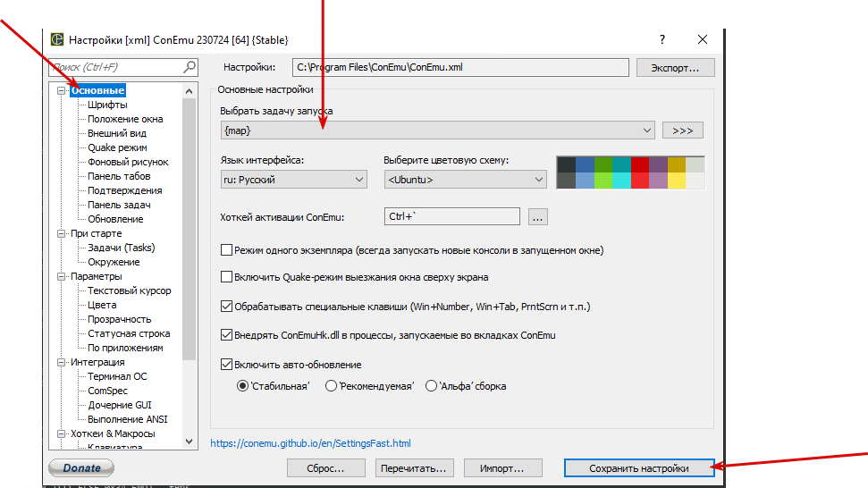The width and height of the screenshot is (868, 488).
Task: Click the Экспорт... button
Action: (675, 68)
